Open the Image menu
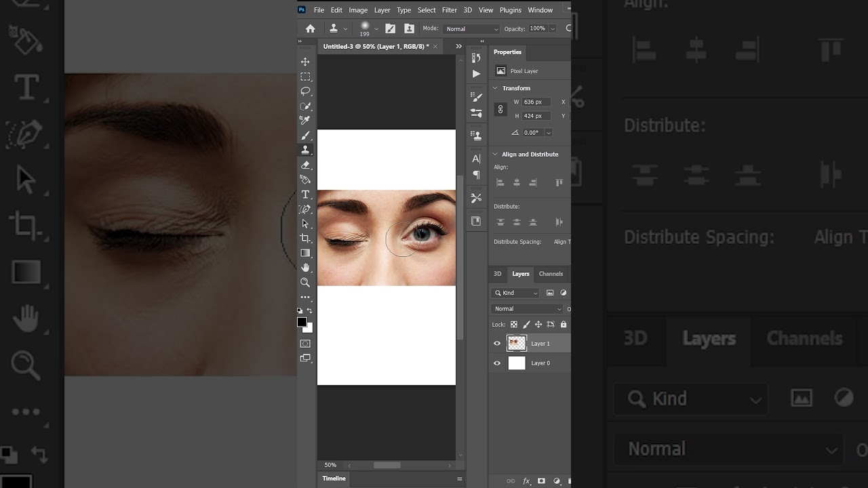The image size is (868, 488). click(358, 10)
